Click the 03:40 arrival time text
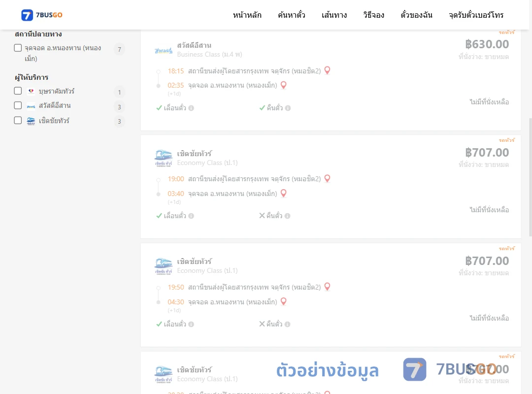This screenshot has height=394, width=532. [176, 194]
